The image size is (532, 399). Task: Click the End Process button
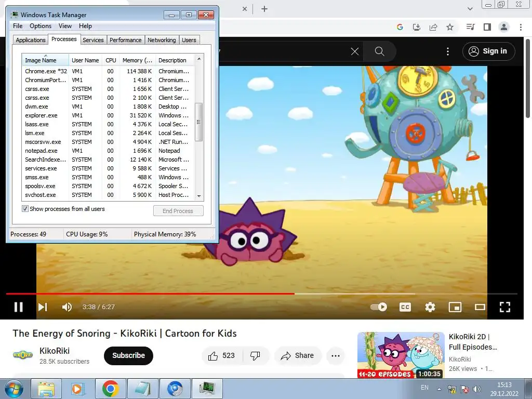pos(178,211)
